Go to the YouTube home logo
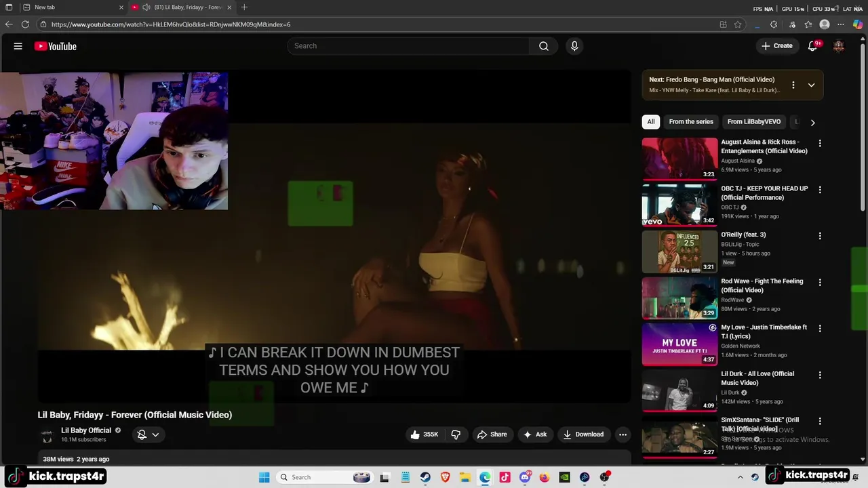Viewport: 868px width, 488px height. click(x=55, y=46)
